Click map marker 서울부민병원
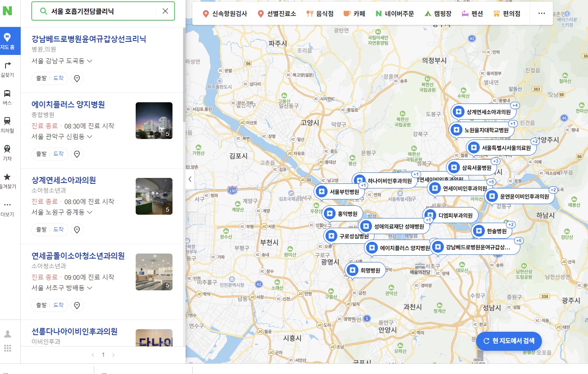The height and width of the screenshot is (374, 588). (x=339, y=192)
